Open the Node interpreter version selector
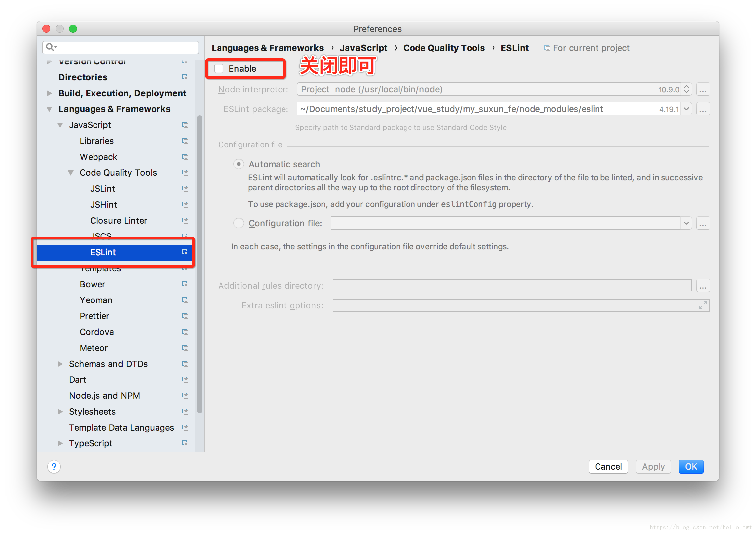 (x=686, y=89)
